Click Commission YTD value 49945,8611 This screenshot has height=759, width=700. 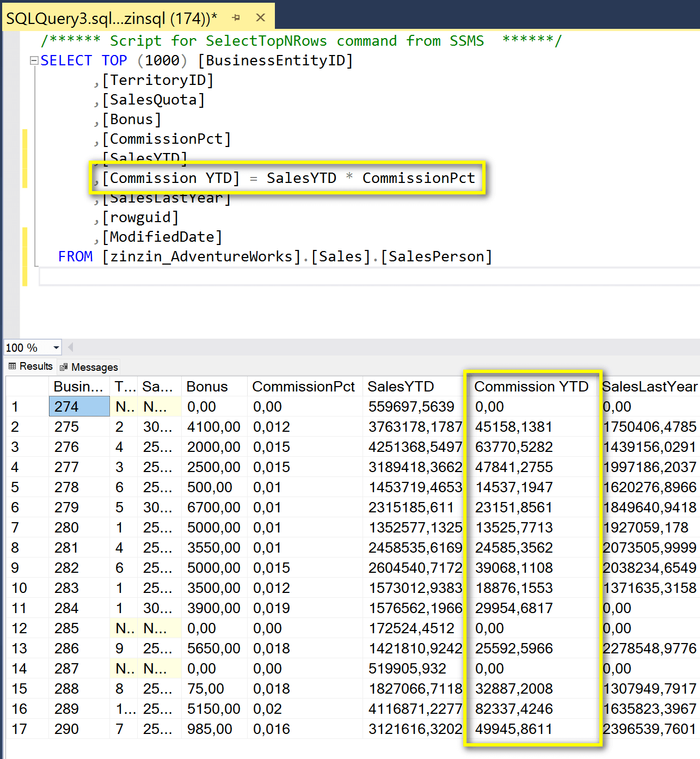click(513, 729)
